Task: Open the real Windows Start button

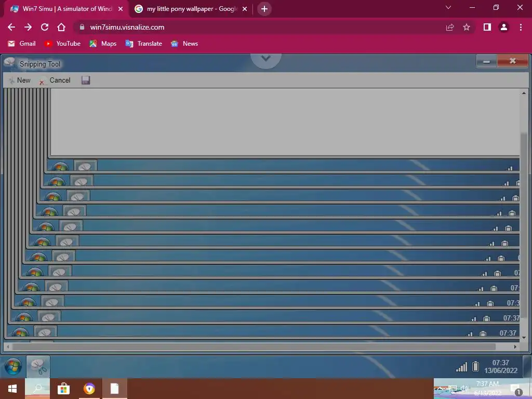Action: click(x=12, y=389)
